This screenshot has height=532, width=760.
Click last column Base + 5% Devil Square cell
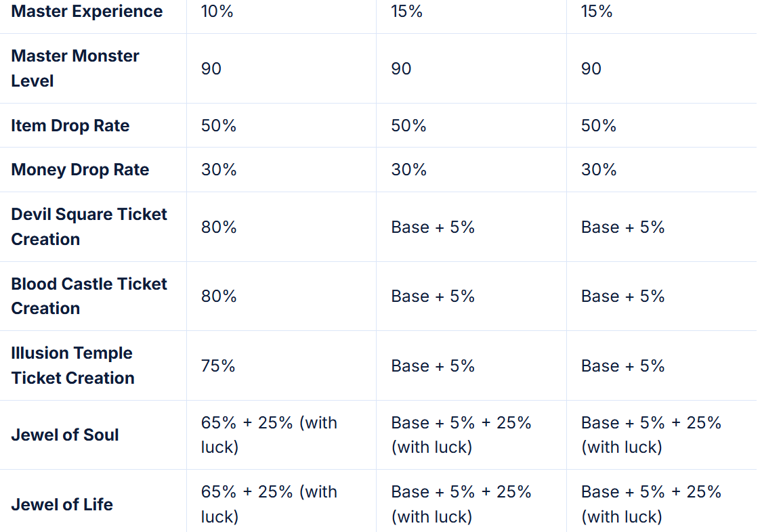[x=622, y=227]
